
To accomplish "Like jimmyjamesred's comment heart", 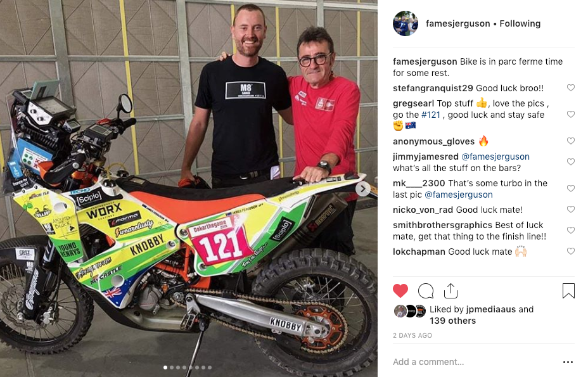I will (x=570, y=162).
